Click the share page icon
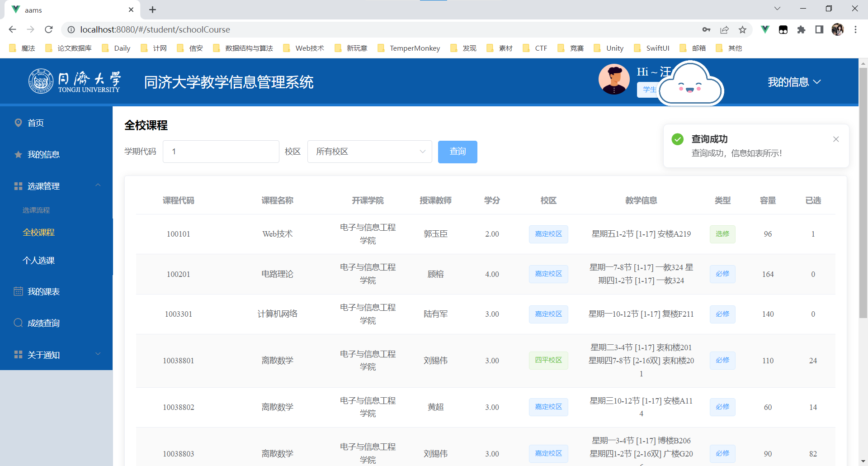This screenshot has height=466, width=868. click(724, 29)
